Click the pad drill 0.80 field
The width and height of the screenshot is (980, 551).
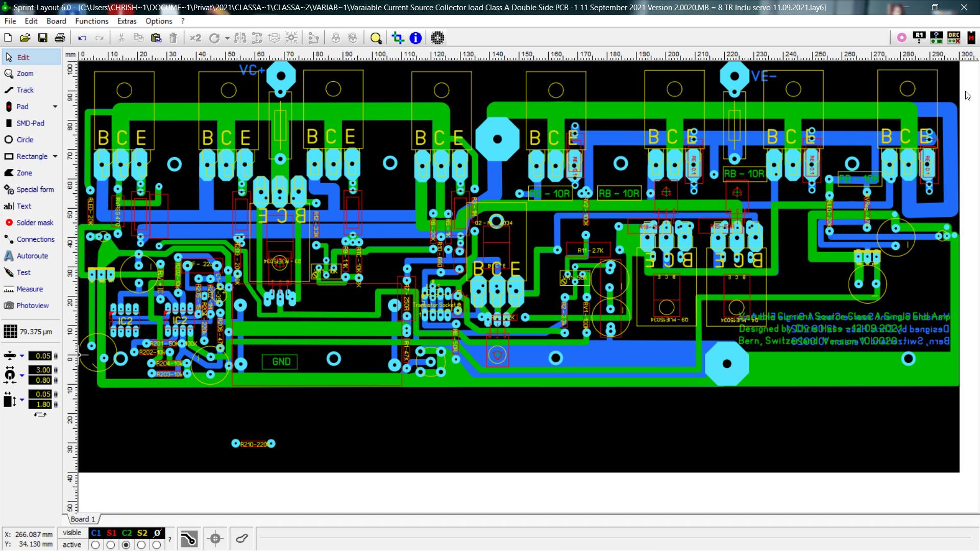[x=40, y=380]
